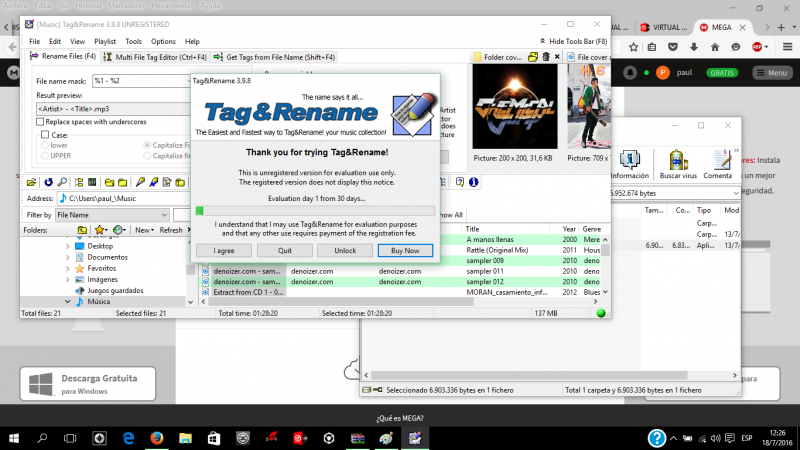Open Firefox from the Windows taskbar
This screenshot has height=450, width=800.
(x=157, y=438)
